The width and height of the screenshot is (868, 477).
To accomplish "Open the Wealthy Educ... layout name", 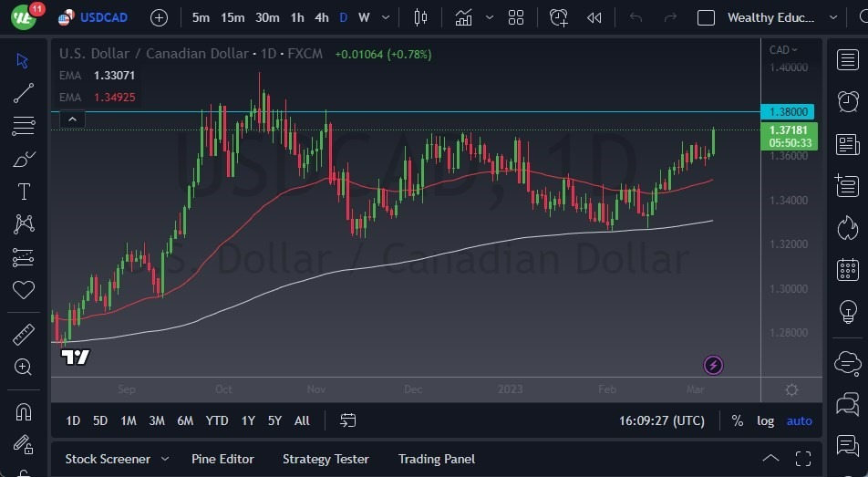I will [x=770, y=17].
